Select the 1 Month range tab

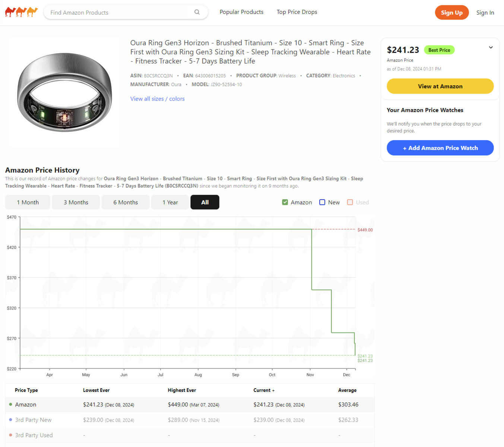[28, 202]
